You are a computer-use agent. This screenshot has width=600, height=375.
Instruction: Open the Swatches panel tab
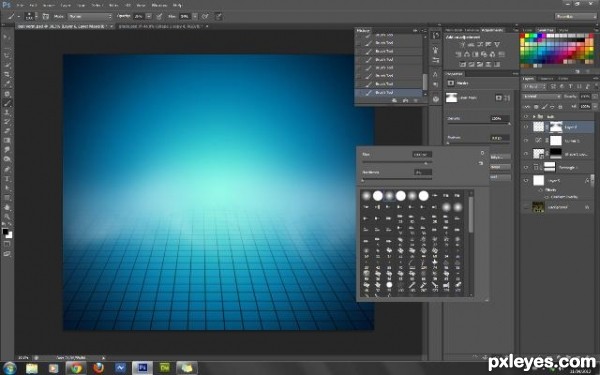(545, 30)
